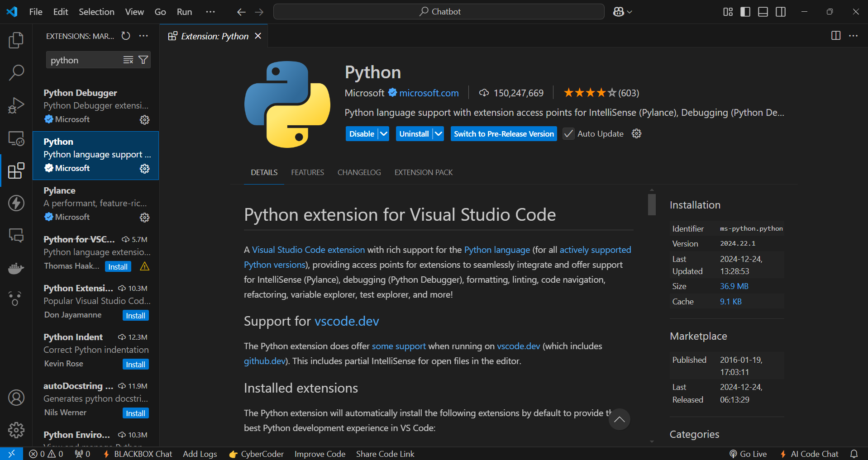This screenshot has width=868, height=460.
Task: Open the Selection menu
Action: click(96, 12)
